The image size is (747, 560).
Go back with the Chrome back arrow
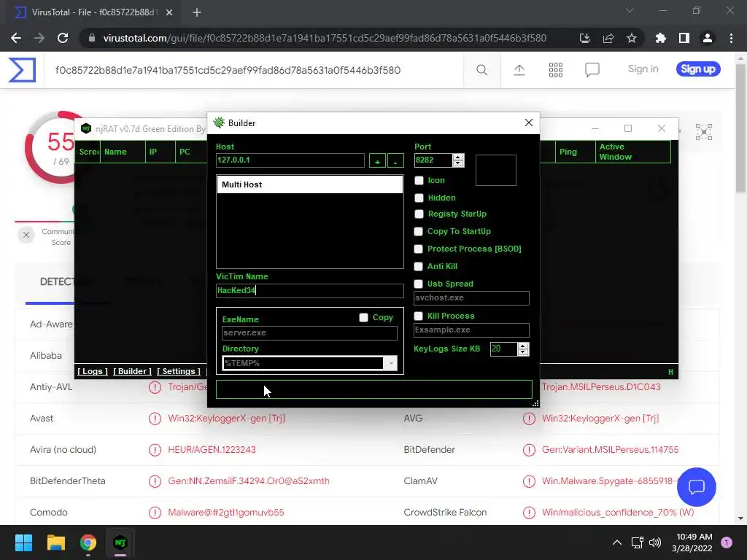click(x=16, y=38)
